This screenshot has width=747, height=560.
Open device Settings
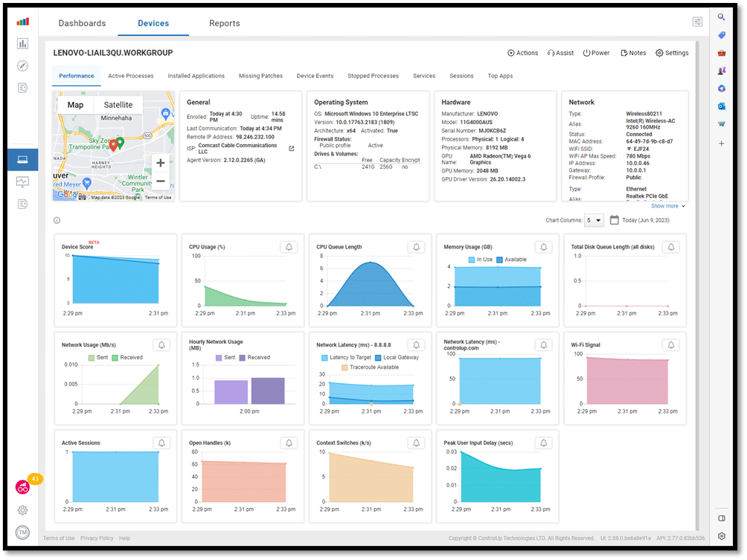click(x=672, y=53)
